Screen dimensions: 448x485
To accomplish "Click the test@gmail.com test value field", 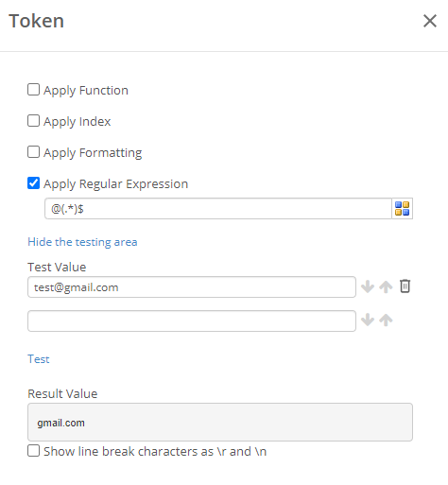I will [x=192, y=286].
